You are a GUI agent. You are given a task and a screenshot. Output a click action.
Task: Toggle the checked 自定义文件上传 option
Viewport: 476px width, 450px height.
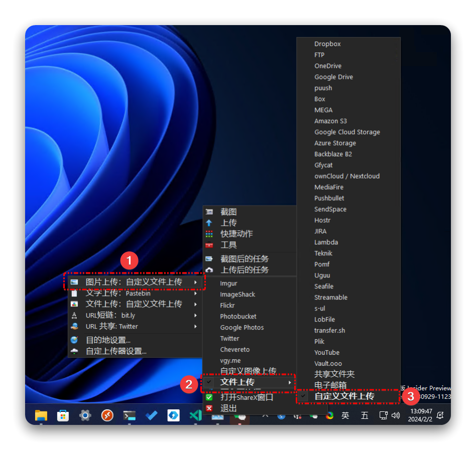(x=347, y=396)
